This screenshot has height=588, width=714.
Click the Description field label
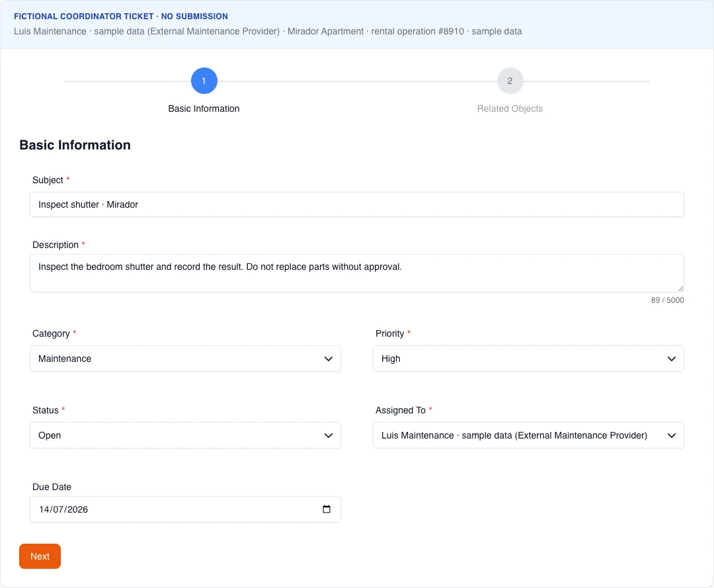tap(56, 245)
